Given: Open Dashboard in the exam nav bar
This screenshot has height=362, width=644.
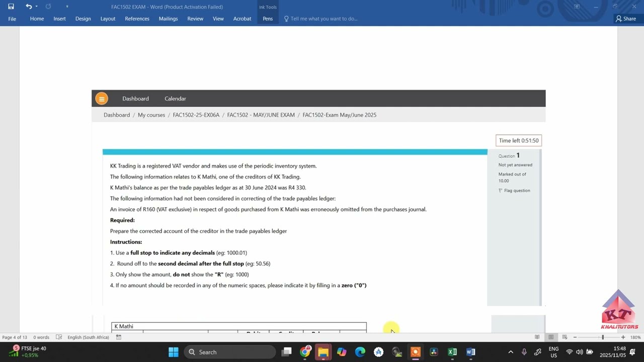Looking at the screenshot, I should [x=135, y=99].
